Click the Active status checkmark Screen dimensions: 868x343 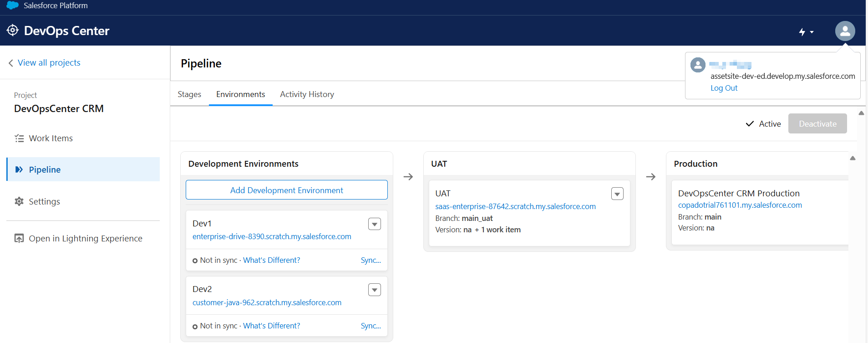[750, 124]
